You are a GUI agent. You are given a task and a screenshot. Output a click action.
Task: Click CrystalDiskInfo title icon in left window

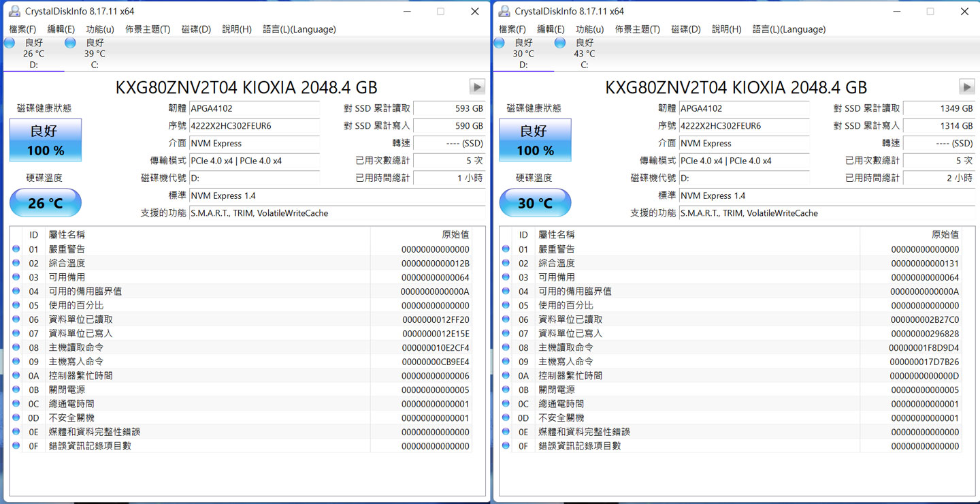(14, 11)
